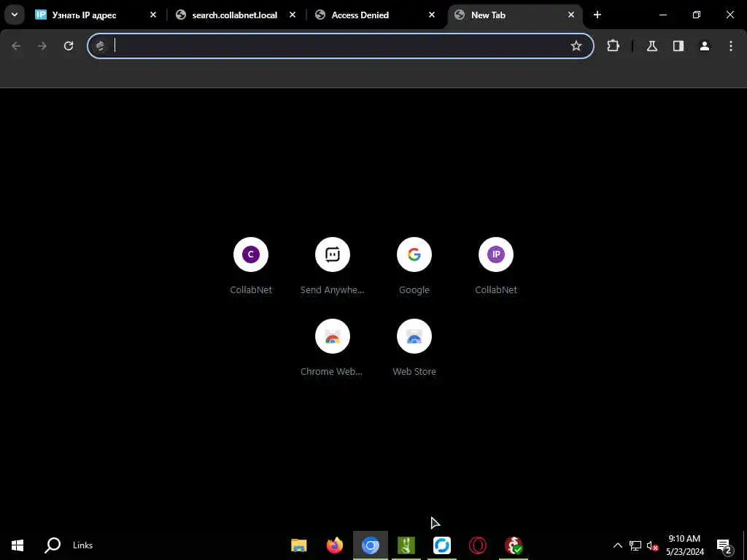Viewport: 747px width, 560px height.
Task: Close the New Tab tab
Action: pos(570,15)
